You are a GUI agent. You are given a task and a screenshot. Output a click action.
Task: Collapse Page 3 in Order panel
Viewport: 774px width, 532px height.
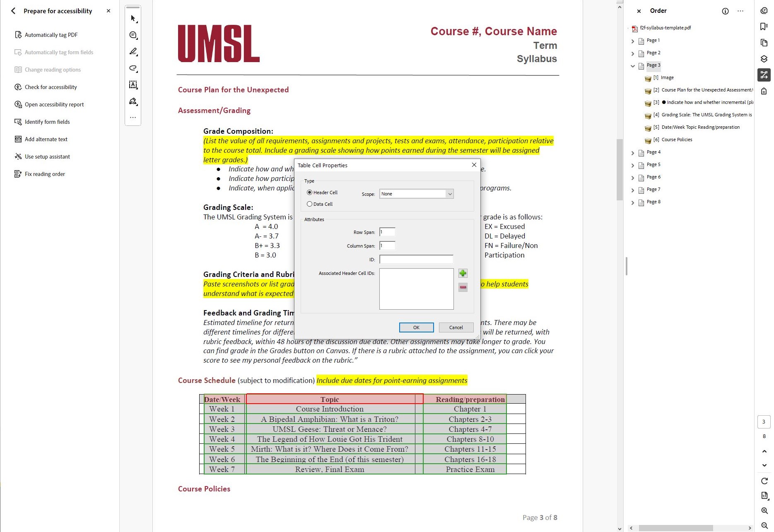[x=632, y=66]
